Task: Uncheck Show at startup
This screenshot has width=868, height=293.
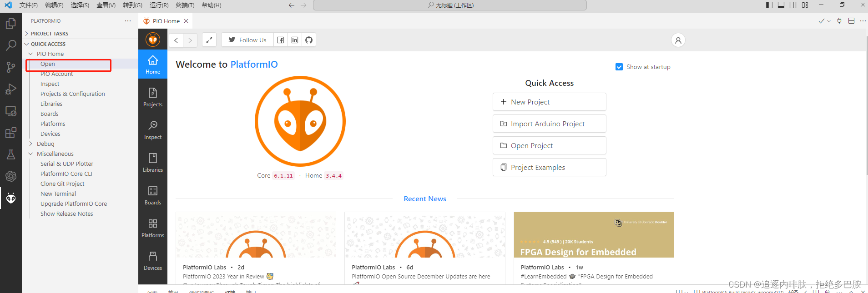Action: coord(619,67)
